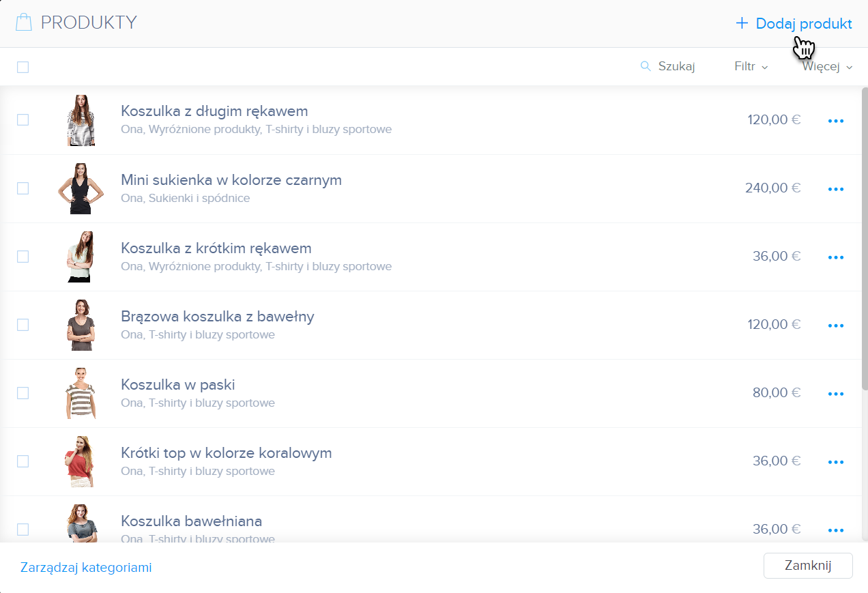
Task: Click the 80,00 € price
Action: pyautogui.click(x=777, y=392)
